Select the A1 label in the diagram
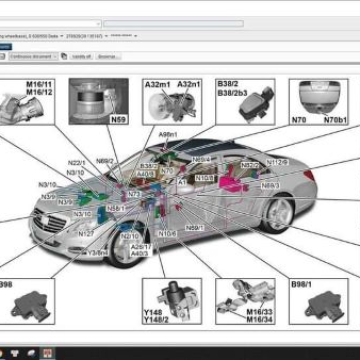The image size is (360, 360). [182, 183]
